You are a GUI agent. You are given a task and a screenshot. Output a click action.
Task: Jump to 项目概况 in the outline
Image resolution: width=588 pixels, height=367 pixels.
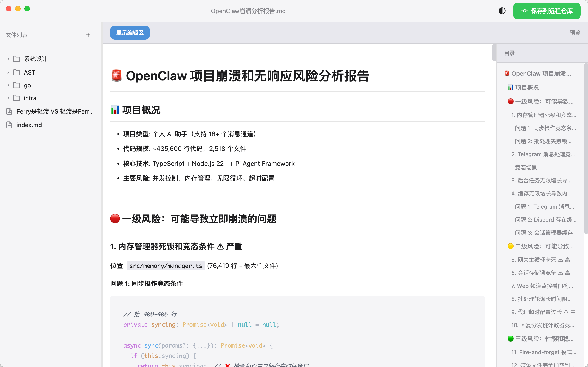(x=527, y=88)
